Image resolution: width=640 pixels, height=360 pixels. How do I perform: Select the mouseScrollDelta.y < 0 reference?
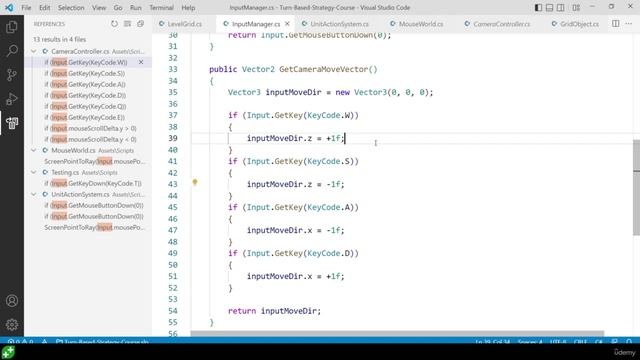coord(90,140)
